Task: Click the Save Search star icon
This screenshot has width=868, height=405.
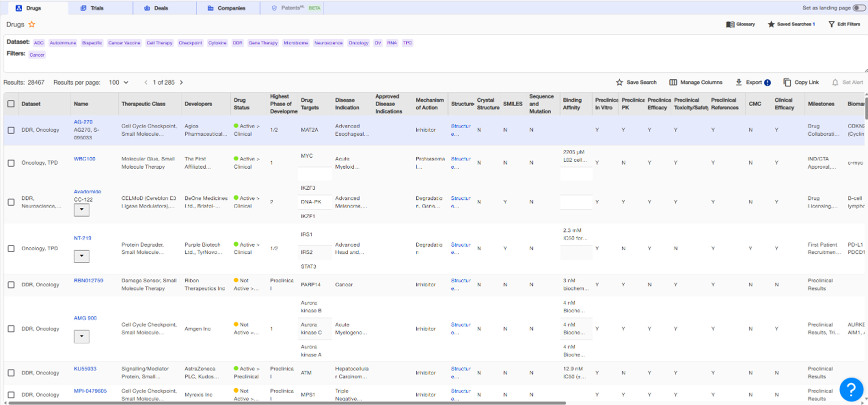Action: pyautogui.click(x=619, y=83)
